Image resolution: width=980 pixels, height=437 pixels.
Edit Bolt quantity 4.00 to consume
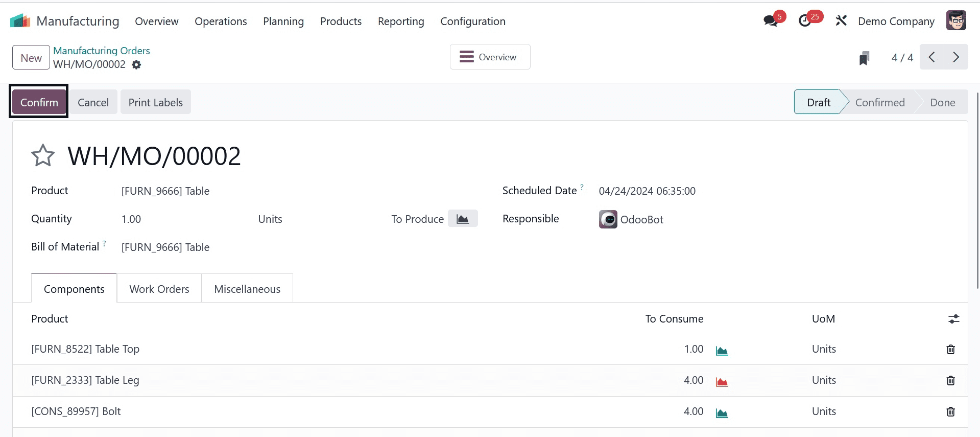click(694, 411)
